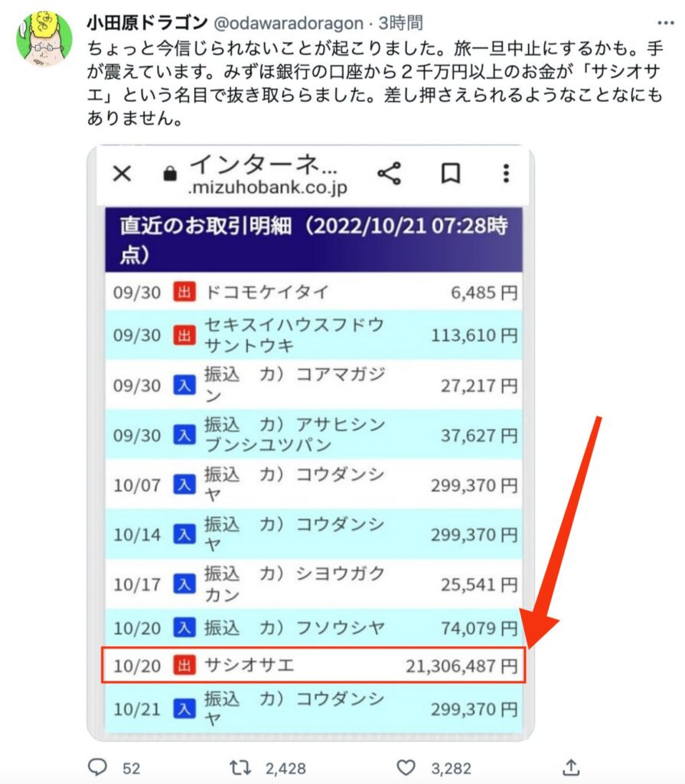
Task: Click the tweet body text about みずほ銀行
Action: point(375,83)
